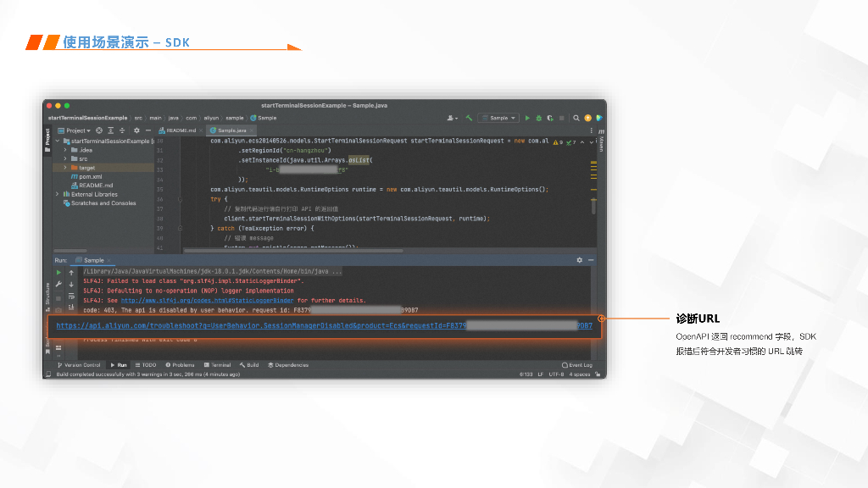Click the Select Opened File target icon

pos(99,130)
